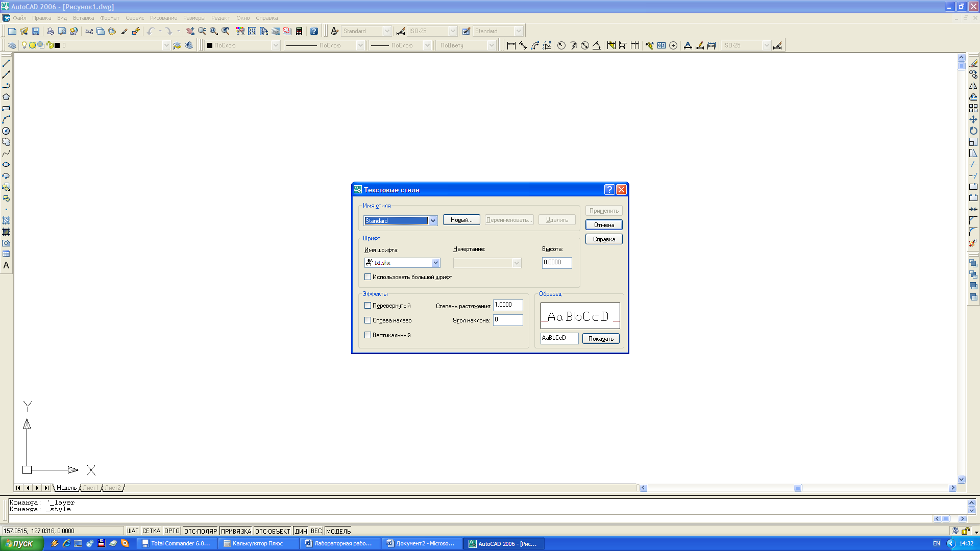980x551 pixels.
Task: Check the 'Справа налево' checkbox
Action: click(x=367, y=320)
